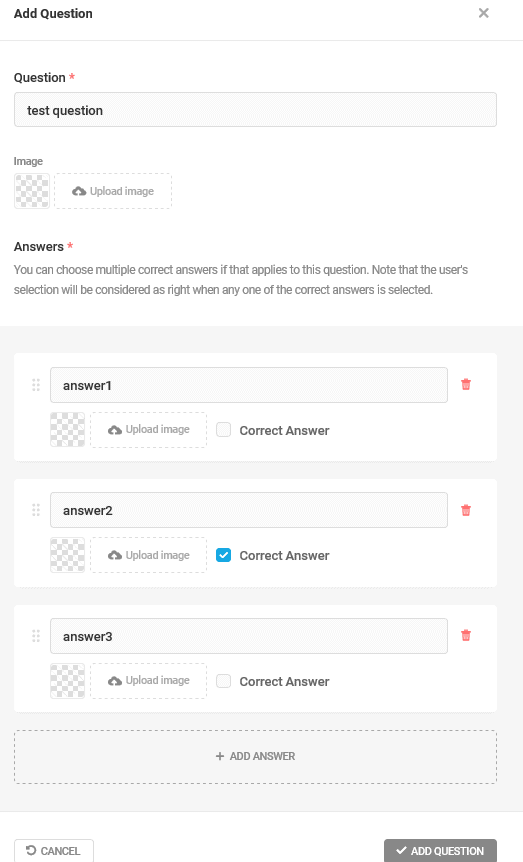This screenshot has width=523, height=862.
Task: Cancel adding the question
Action: pos(54,850)
